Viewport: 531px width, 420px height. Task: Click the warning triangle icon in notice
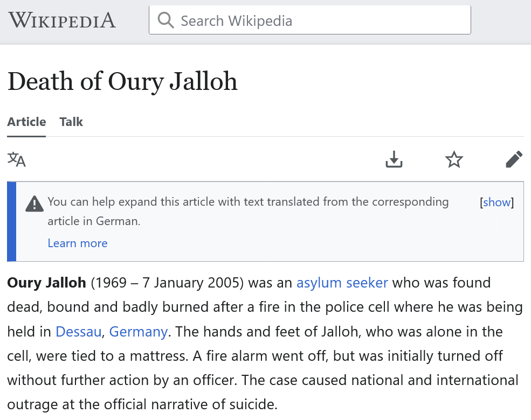pyautogui.click(x=35, y=204)
